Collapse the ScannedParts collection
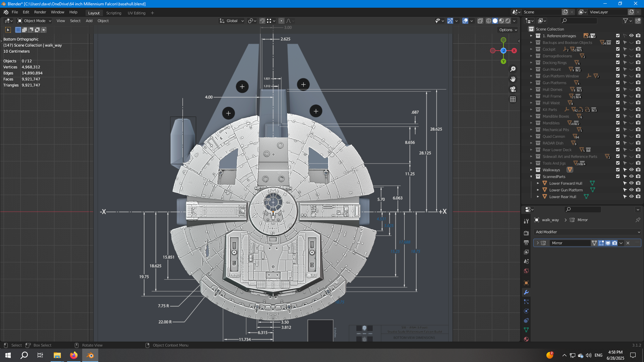Image resolution: width=644 pixels, height=362 pixels. (x=531, y=177)
